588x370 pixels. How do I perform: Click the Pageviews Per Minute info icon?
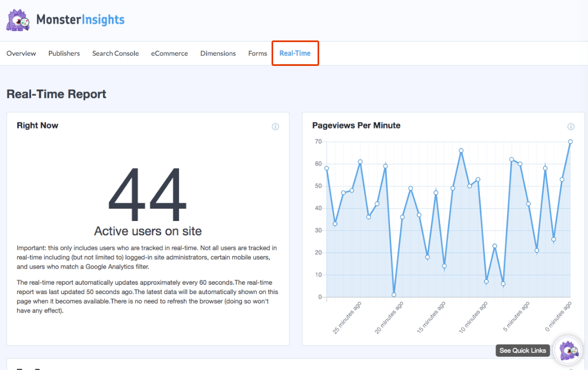pos(571,126)
